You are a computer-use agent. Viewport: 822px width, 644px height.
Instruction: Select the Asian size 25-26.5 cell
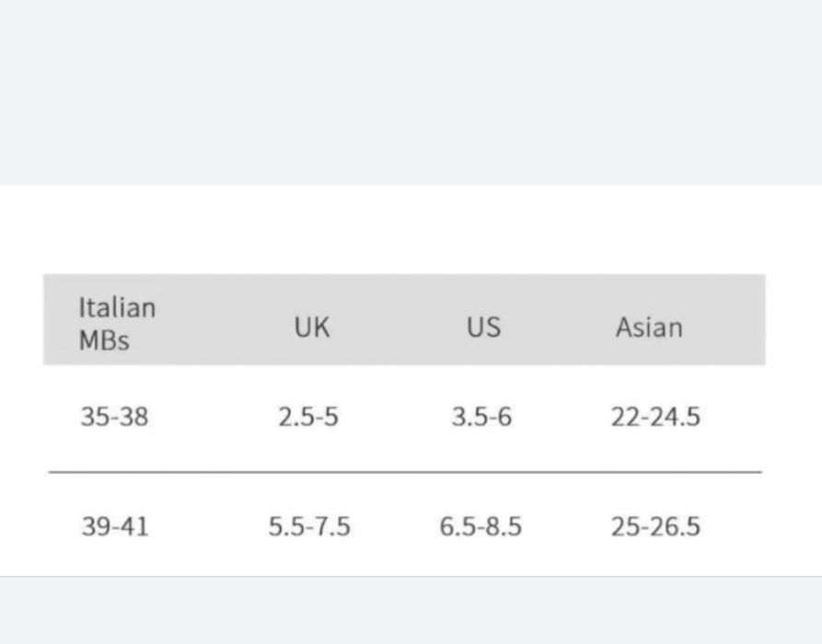(655, 526)
